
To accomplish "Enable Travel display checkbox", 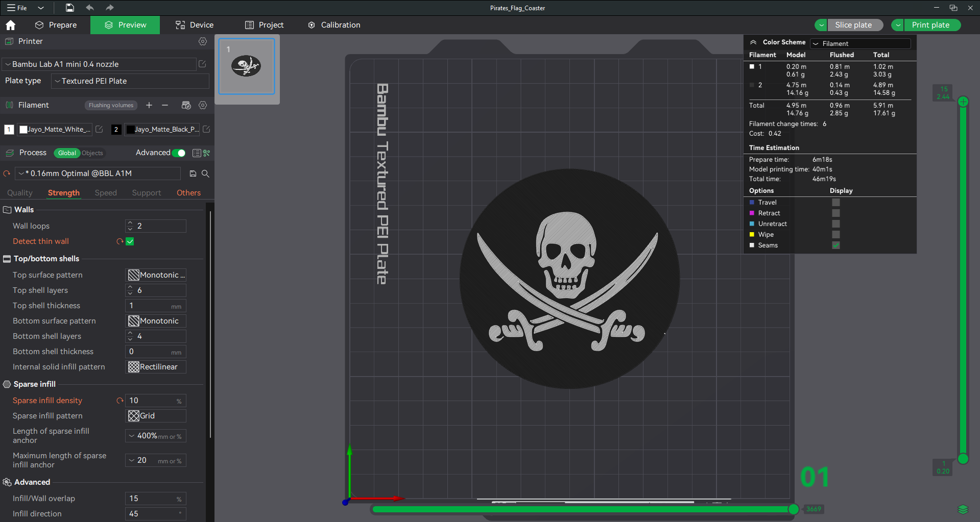I will pyautogui.click(x=836, y=203).
